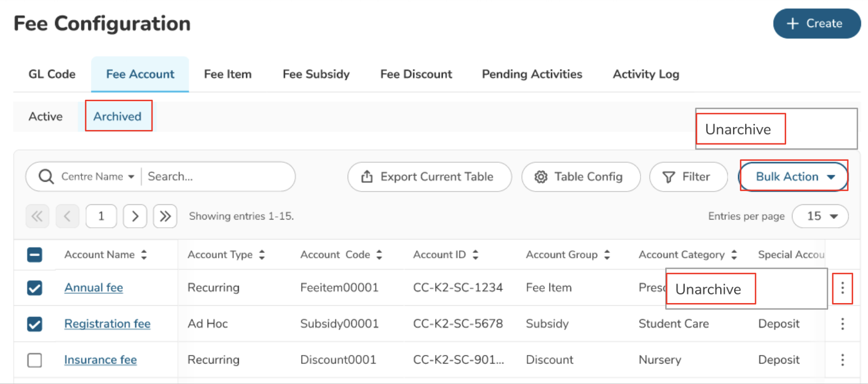
Task: Sort by Account ID column arrows
Action: point(476,255)
